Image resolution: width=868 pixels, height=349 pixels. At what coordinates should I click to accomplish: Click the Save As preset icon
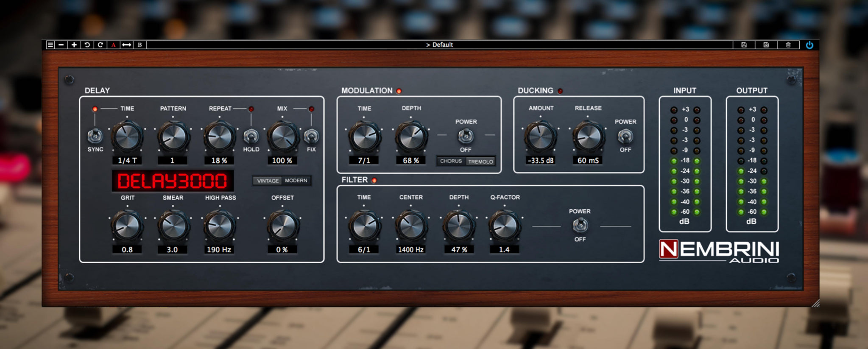click(766, 45)
